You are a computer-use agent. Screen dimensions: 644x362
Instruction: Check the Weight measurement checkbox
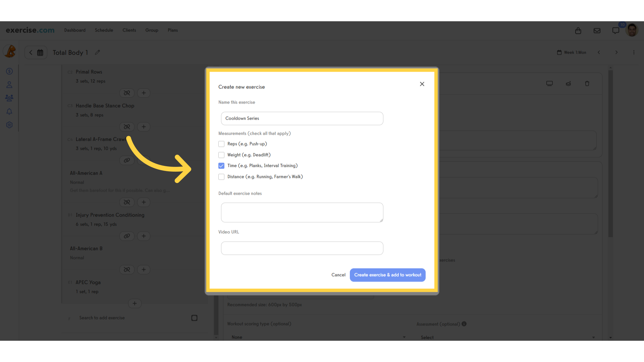221,155
